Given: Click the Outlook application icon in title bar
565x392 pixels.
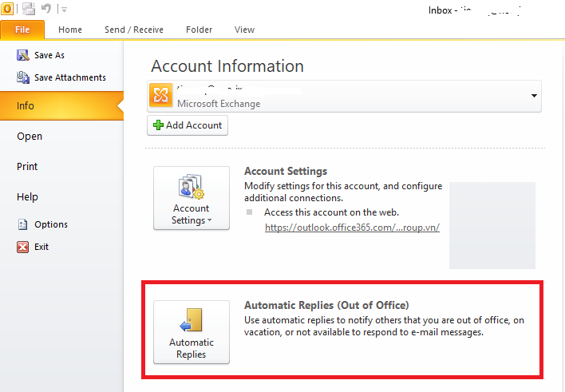Looking at the screenshot, I should coord(7,8).
